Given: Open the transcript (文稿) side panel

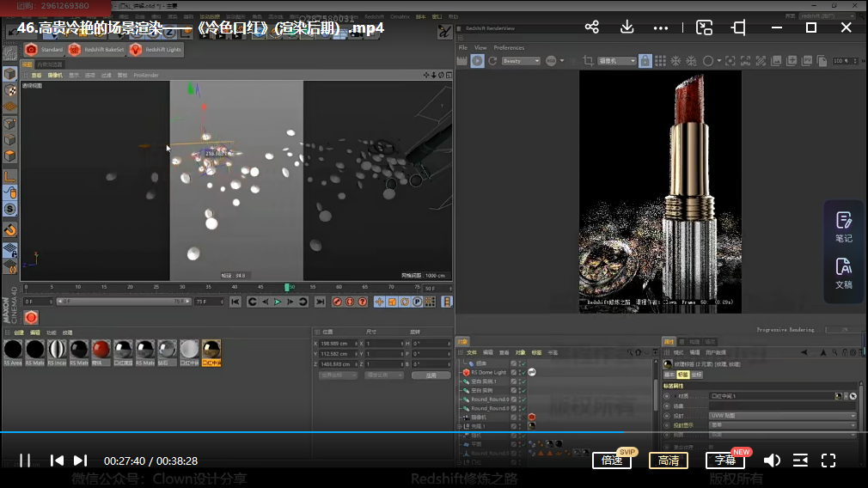Looking at the screenshot, I should (844, 273).
